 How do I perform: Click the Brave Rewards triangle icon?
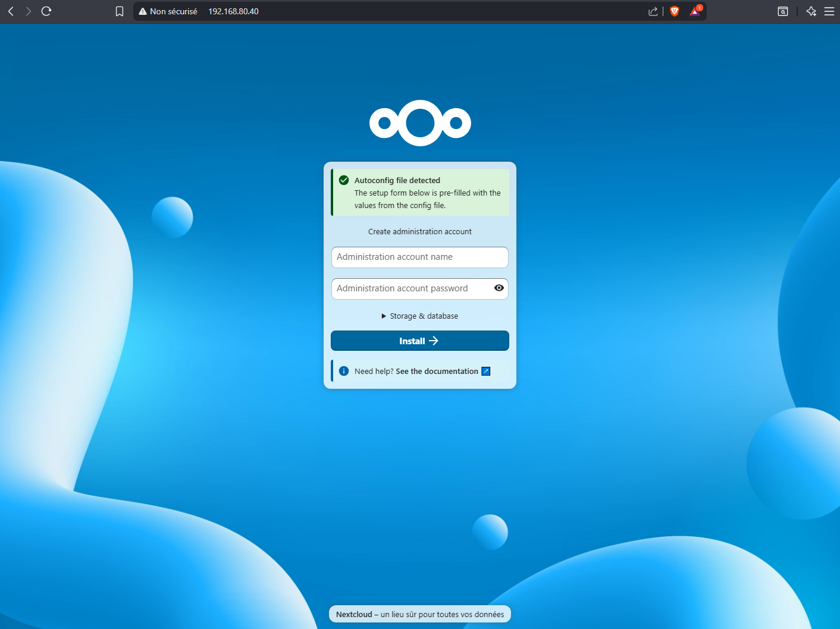click(695, 11)
